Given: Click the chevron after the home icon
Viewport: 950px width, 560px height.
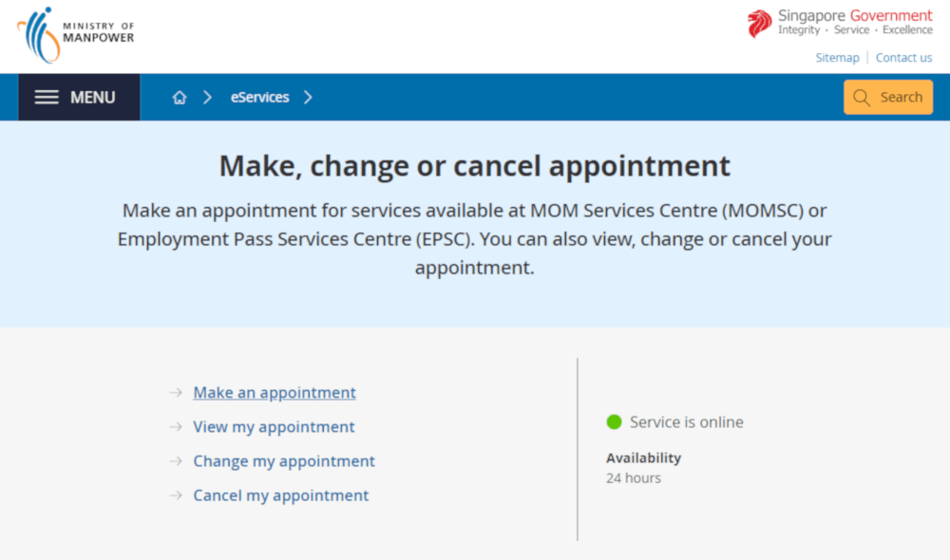Looking at the screenshot, I should coord(207,98).
